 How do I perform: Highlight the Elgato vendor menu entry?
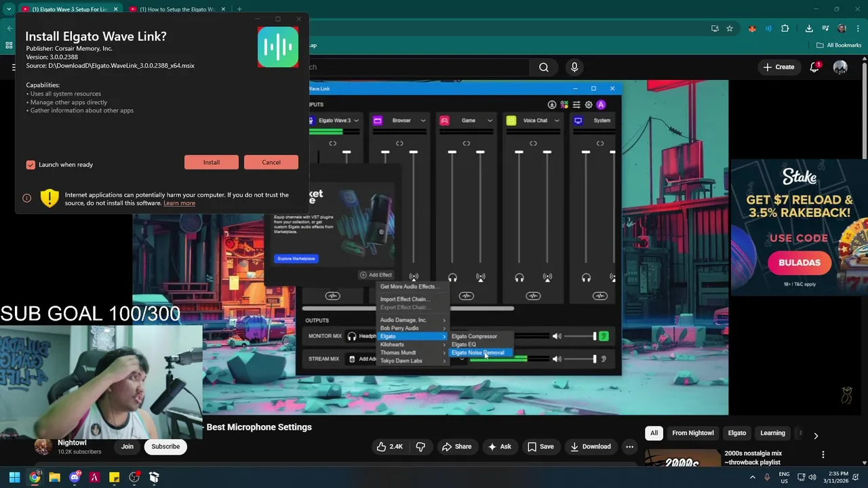click(x=413, y=336)
